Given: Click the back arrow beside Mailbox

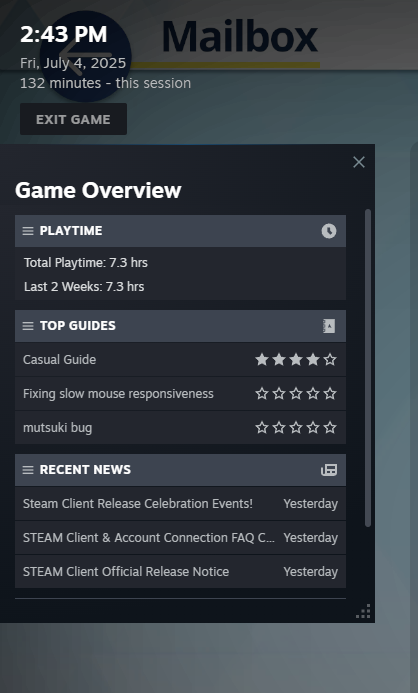Looking at the screenshot, I should click(85, 57).
